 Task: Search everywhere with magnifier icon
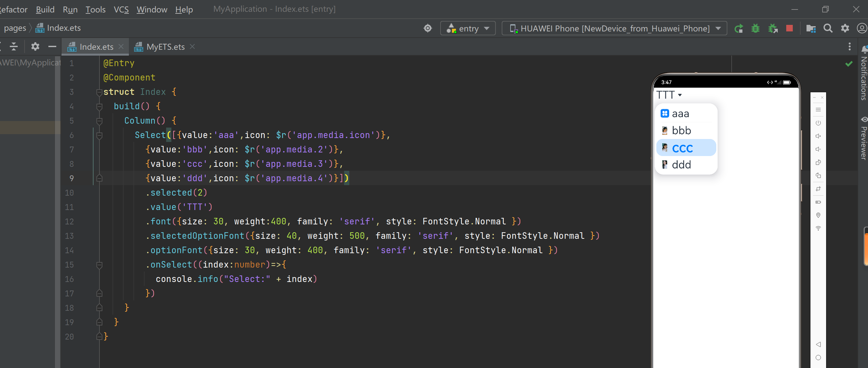[828, 28]
